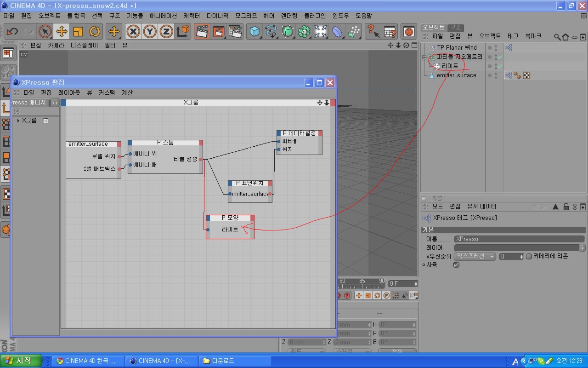Open the Windows 시작 start button
This screenshot has height=368, width=588.
21,361
